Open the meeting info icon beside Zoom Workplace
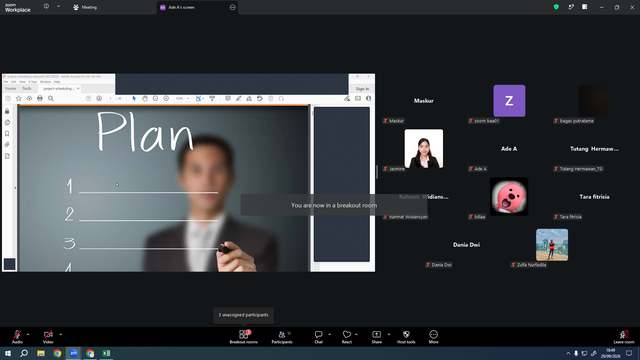 coord(47,7)
